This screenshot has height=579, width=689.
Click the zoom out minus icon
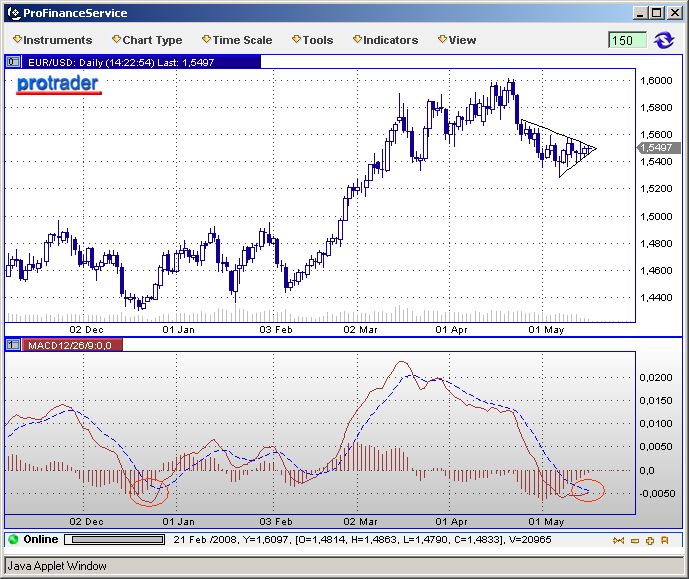point(635,541)
